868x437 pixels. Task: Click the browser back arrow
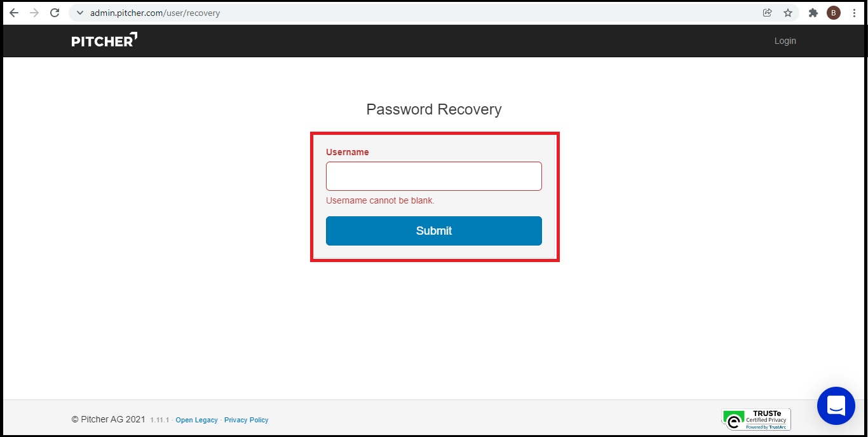point(14,13)
